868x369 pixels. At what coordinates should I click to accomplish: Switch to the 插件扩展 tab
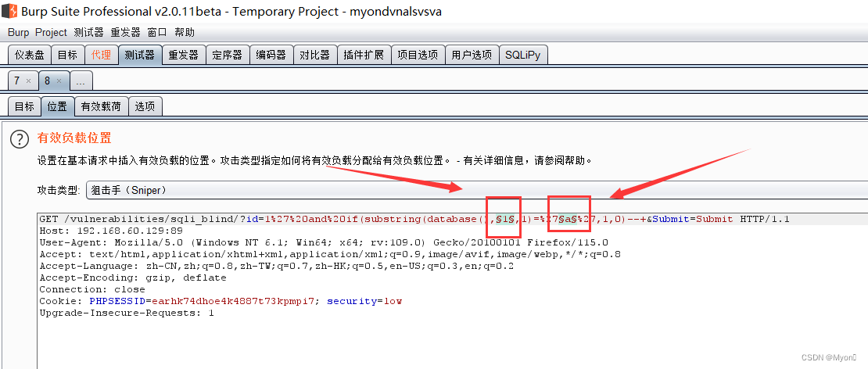coord(364,55)
